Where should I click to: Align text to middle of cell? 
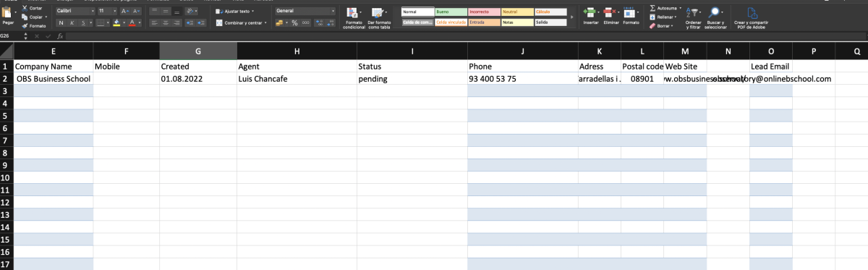[x=166, y=12]
